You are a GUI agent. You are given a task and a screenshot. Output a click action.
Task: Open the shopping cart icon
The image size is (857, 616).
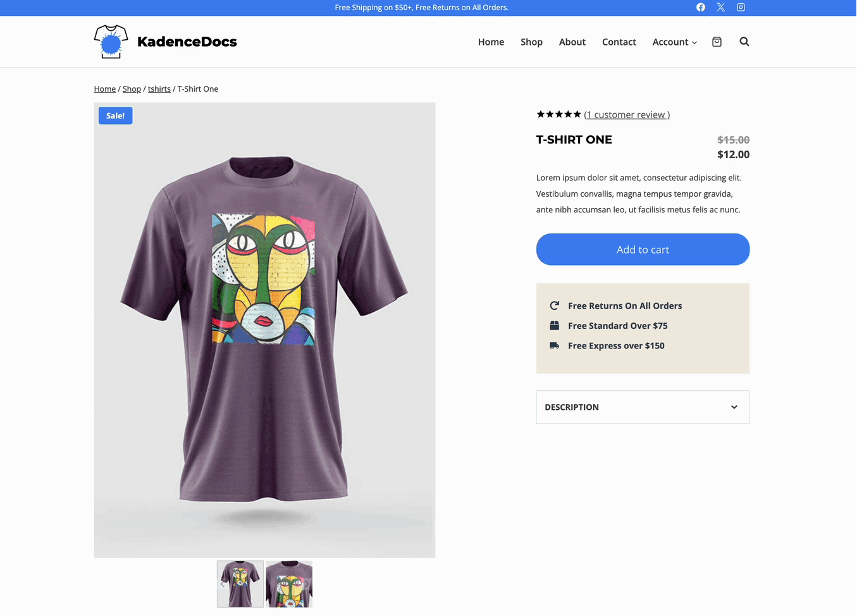[717, 42]
